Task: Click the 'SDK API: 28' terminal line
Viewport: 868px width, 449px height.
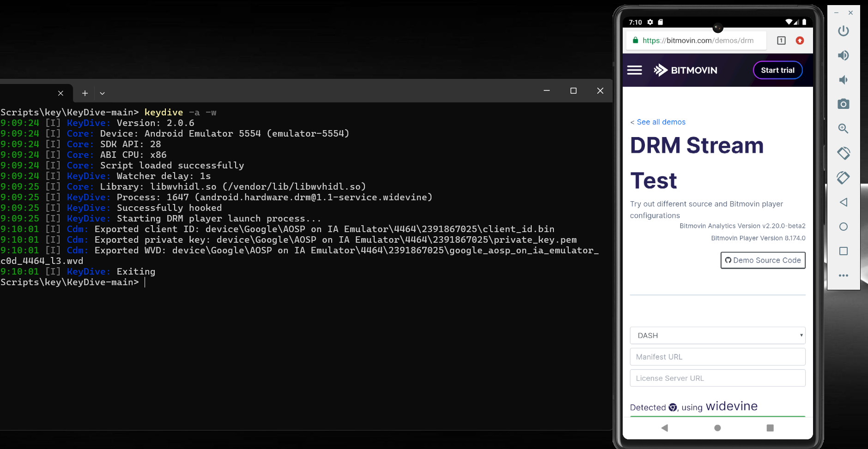Action: (x=131, y=144)
